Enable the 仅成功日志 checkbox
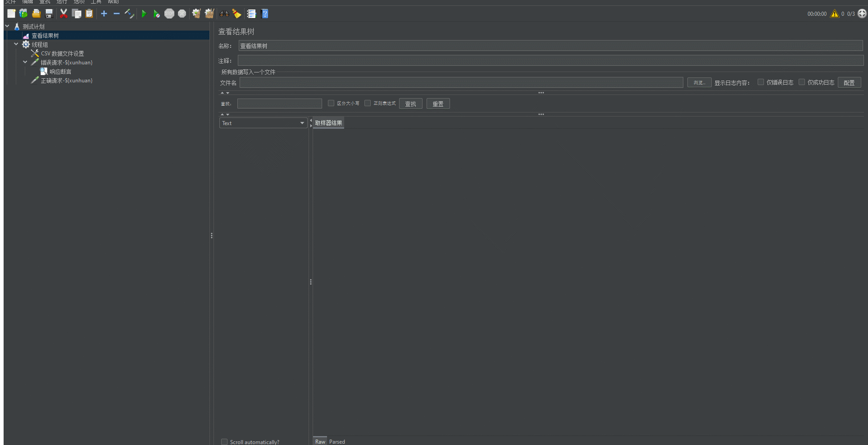The width and height of the screenshot is (868, 445). (x=802, y=82)
